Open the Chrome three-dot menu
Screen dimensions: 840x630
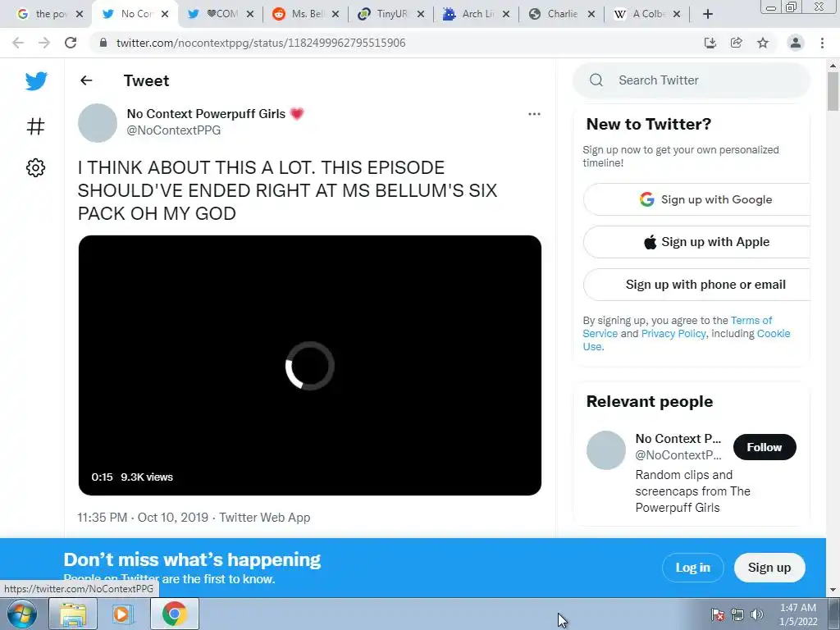click(822, 43)
